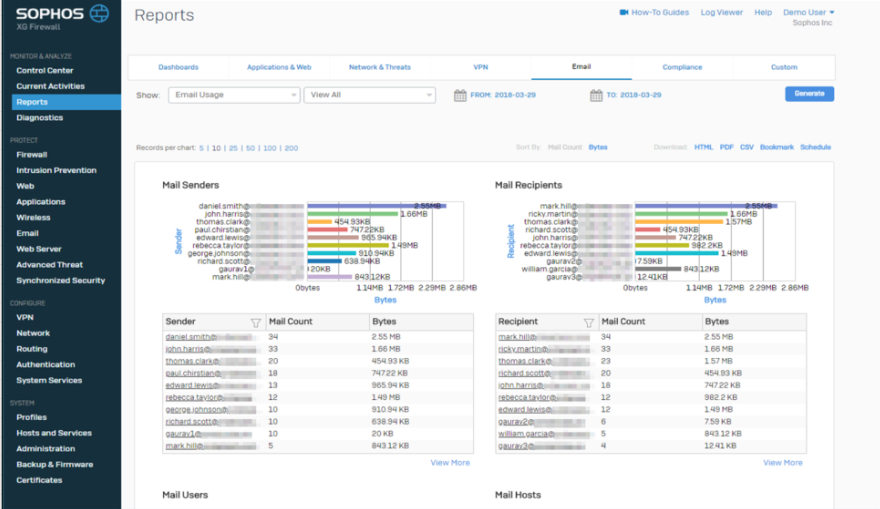Click the Sophos globe logo icon
The width and height of the screenshot is (880, 509).
(x=98, y=14)
